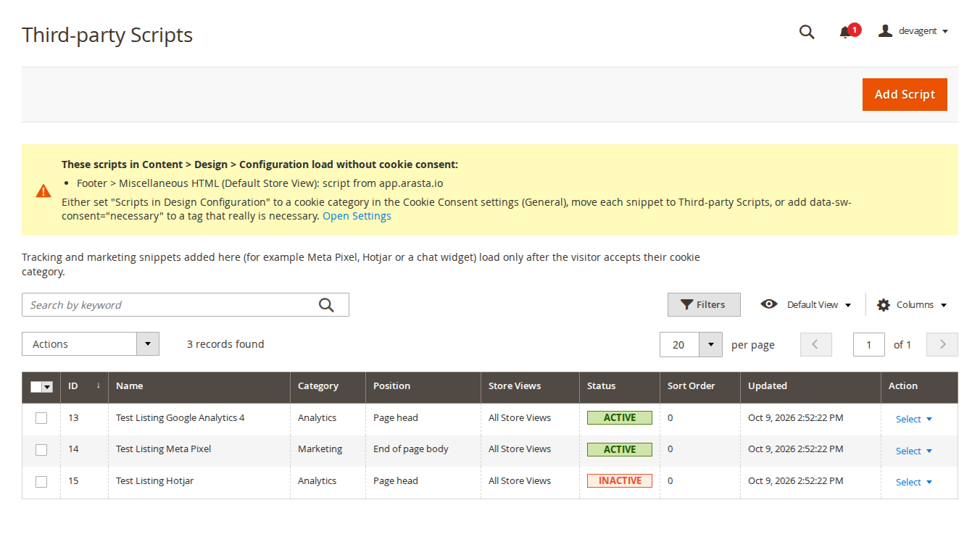The image size is (980, 542).
Task: Sort by the ID column header
Action: pyautogui.click(x=84, y=386)
